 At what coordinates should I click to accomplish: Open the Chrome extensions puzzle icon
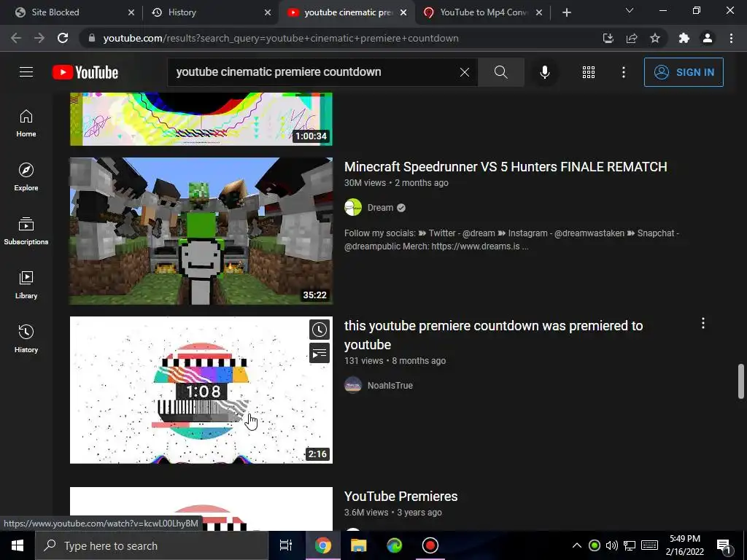684,38
